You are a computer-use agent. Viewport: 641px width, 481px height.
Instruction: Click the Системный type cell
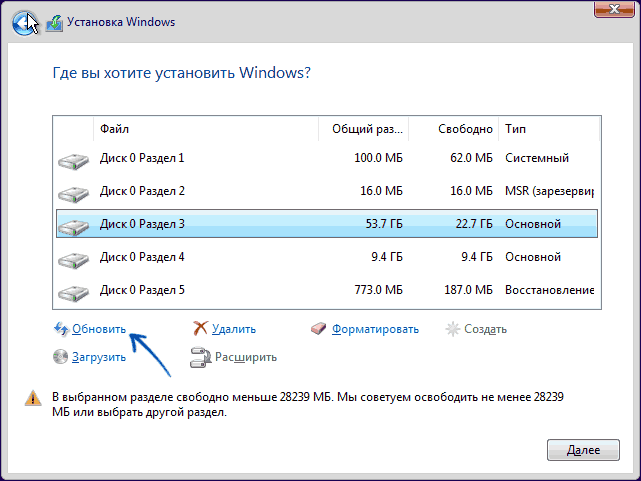pyautogui.click(x=537, y=158)
